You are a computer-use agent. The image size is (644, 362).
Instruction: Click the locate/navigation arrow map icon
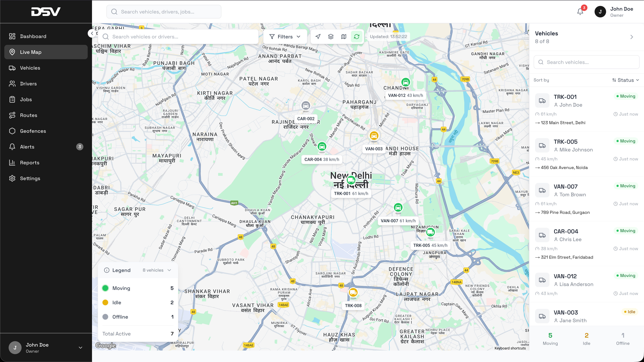318,36
